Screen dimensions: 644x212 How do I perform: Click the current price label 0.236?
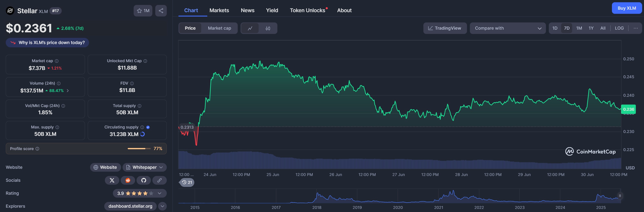[x=629, y=109]
